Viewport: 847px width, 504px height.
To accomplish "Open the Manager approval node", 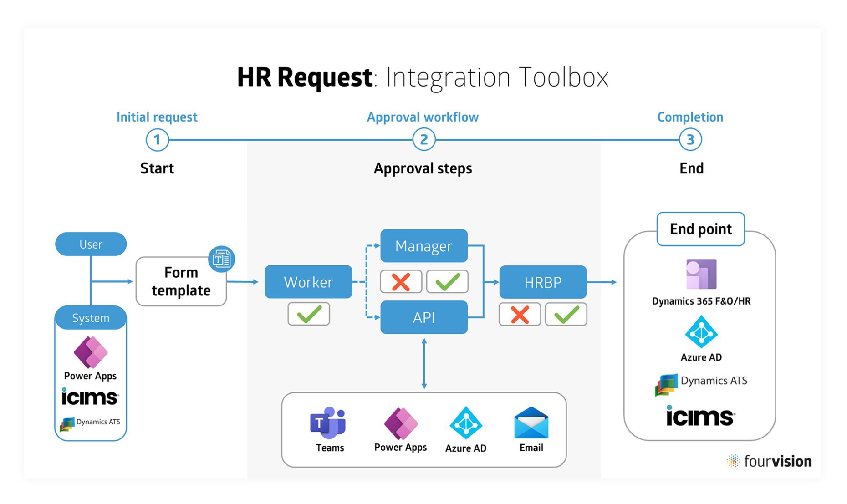I will pyautogui.click(x=423, y=246).
